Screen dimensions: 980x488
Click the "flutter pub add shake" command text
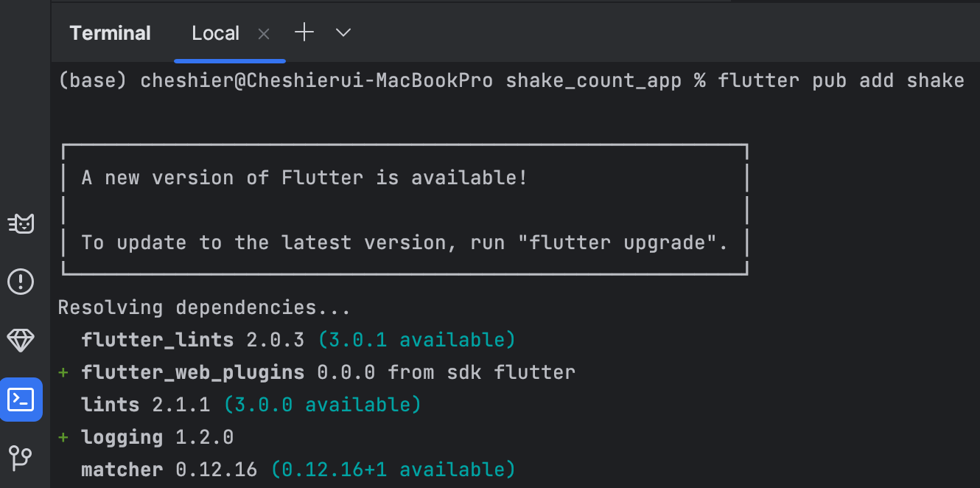tap(841, 80)
